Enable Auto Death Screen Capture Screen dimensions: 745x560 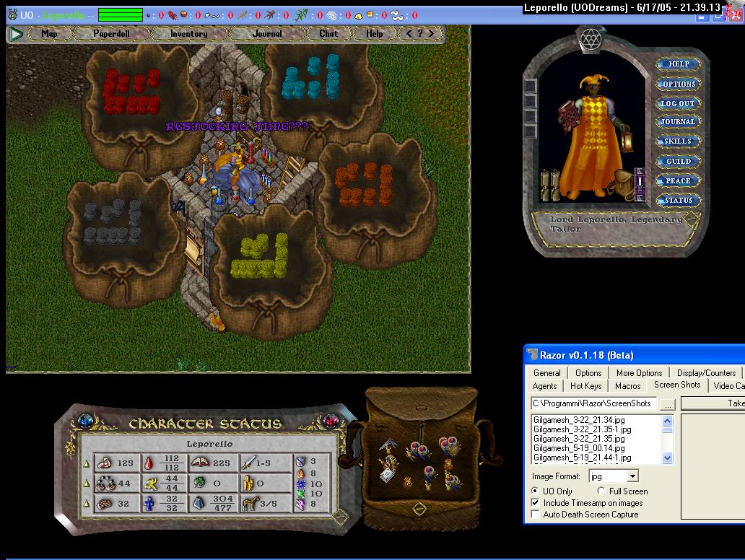(x=536, y=514)
